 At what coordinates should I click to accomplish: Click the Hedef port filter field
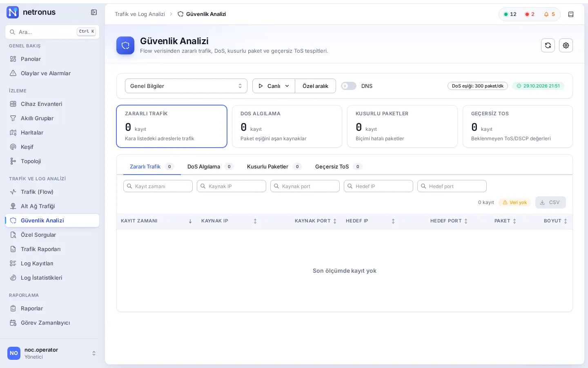click(452, 186)
